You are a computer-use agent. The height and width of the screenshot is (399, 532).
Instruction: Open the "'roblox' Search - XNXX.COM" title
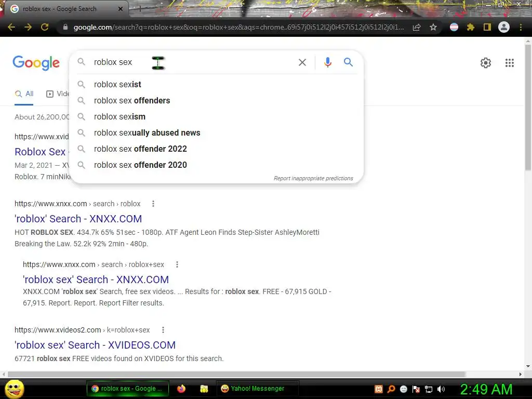click(x=78, y=219)
